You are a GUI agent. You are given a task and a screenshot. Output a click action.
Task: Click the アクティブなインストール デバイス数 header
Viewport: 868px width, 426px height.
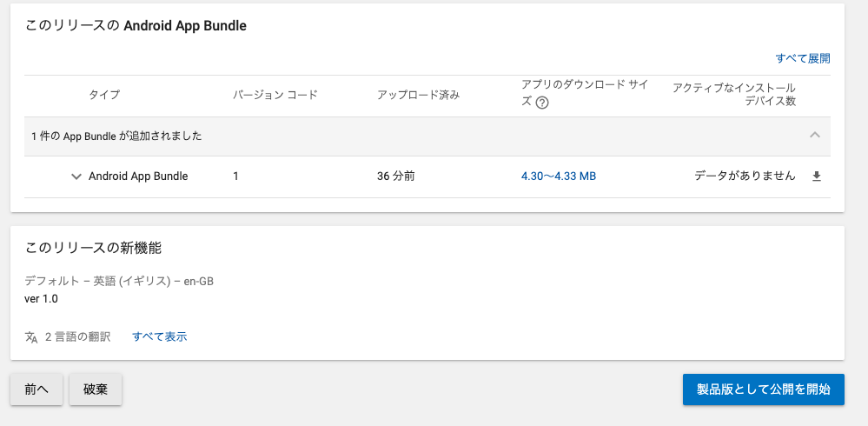[734, 95]
